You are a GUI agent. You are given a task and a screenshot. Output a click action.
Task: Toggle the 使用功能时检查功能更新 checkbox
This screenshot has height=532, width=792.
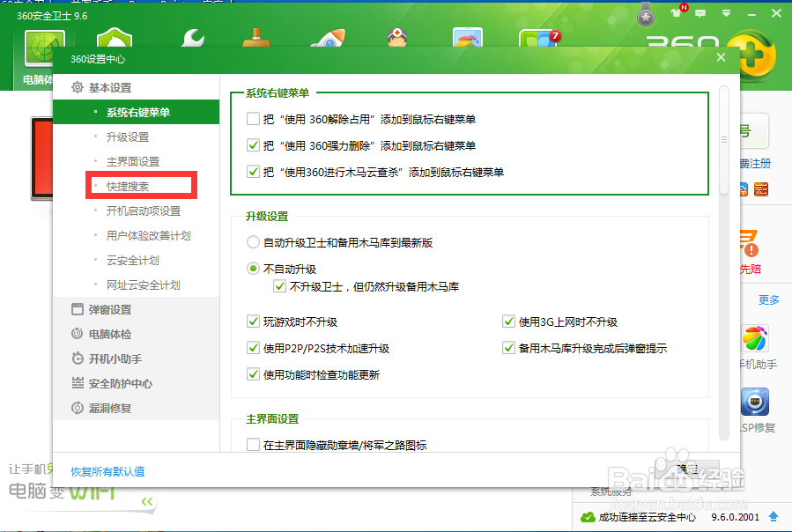(253, 374)
